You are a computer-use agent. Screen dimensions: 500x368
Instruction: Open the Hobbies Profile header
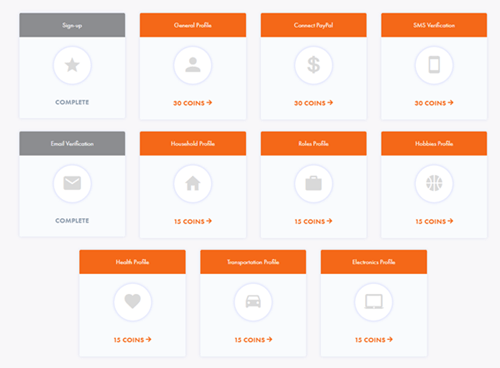pyautogui.click(x=434, y=143)
